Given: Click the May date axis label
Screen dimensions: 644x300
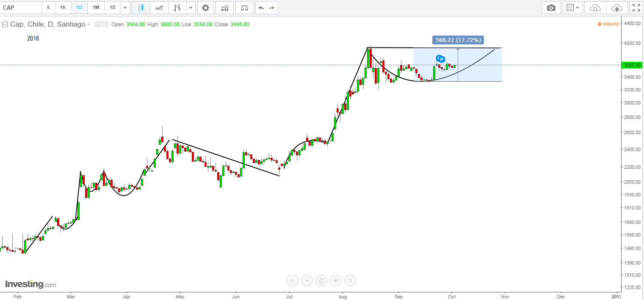Looking at the screenshot, I should click(180, 296).
